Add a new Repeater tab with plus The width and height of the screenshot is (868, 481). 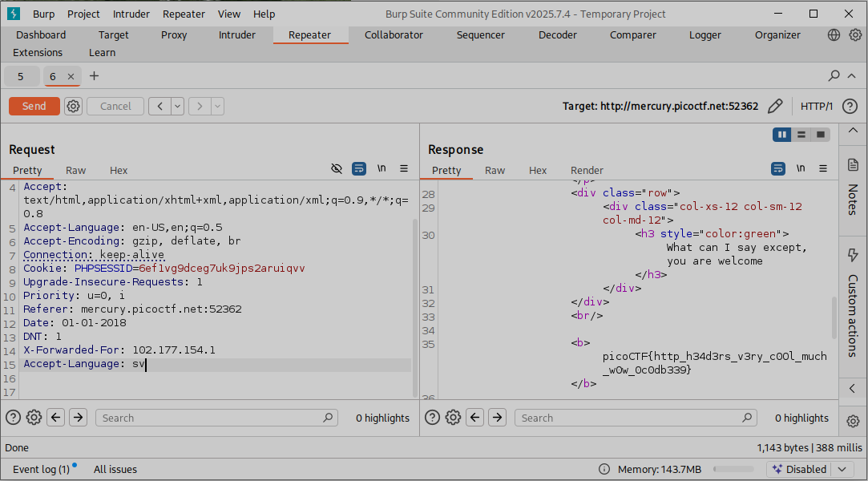click(95, 76)
